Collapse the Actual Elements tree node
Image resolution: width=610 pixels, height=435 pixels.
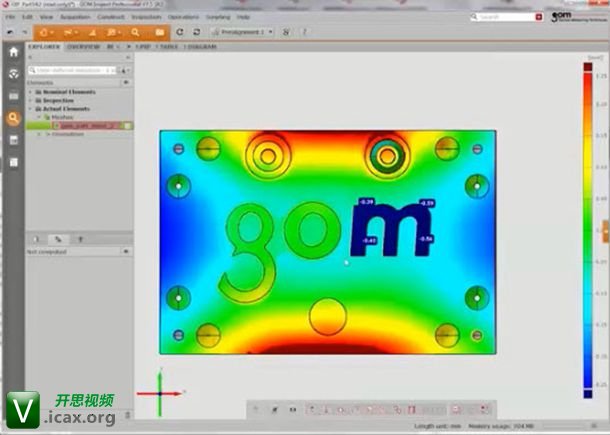pyautogui.click(x=30, y=109)
